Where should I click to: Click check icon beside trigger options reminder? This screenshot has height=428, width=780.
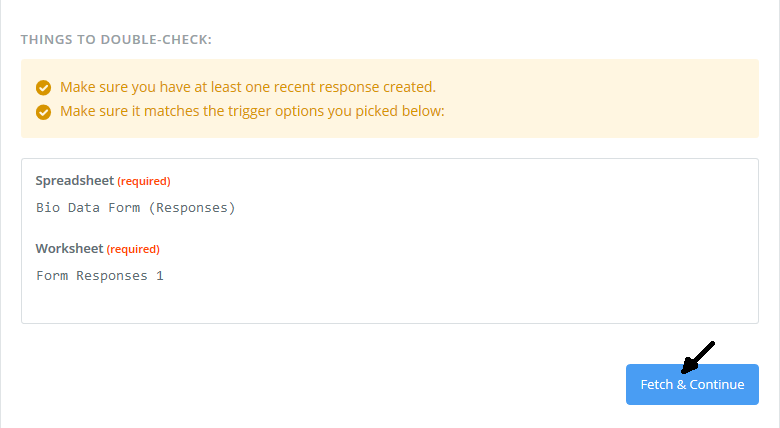(x=43, y=112)
